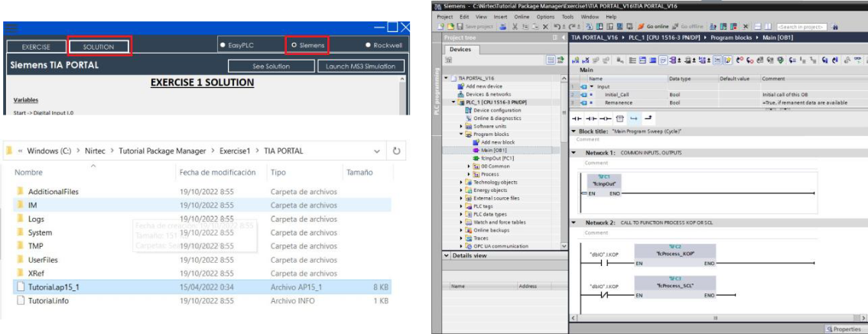This screenshot has height=334, width=868.
Task: Open the Project menu in TIA Portal
Action: coord(445,17)
